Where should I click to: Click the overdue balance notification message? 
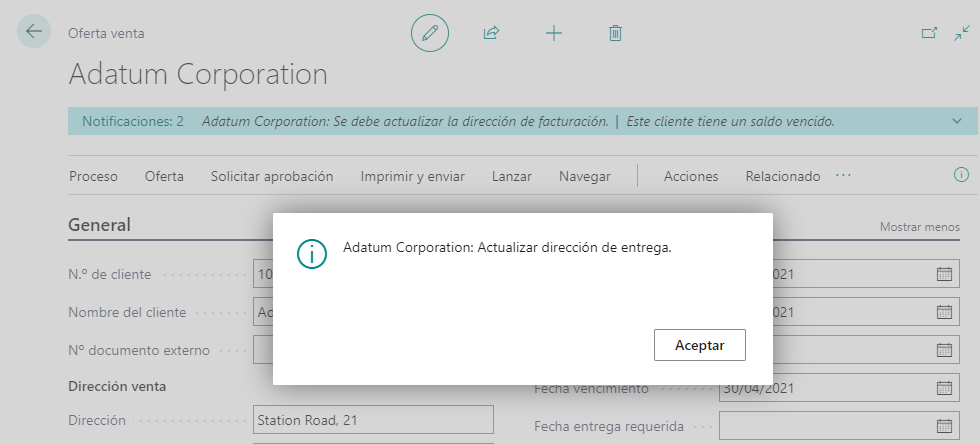[x=730, y=121]
